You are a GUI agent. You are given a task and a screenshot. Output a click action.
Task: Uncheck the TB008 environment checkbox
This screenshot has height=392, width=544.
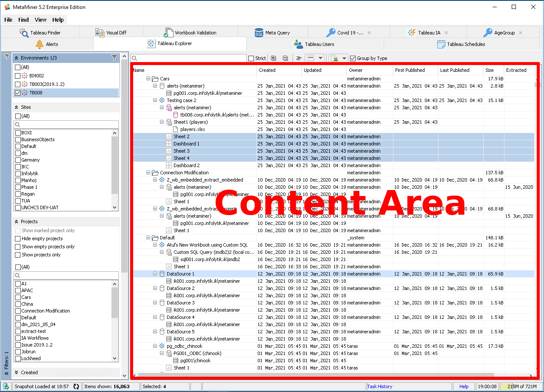pos(17,93)
